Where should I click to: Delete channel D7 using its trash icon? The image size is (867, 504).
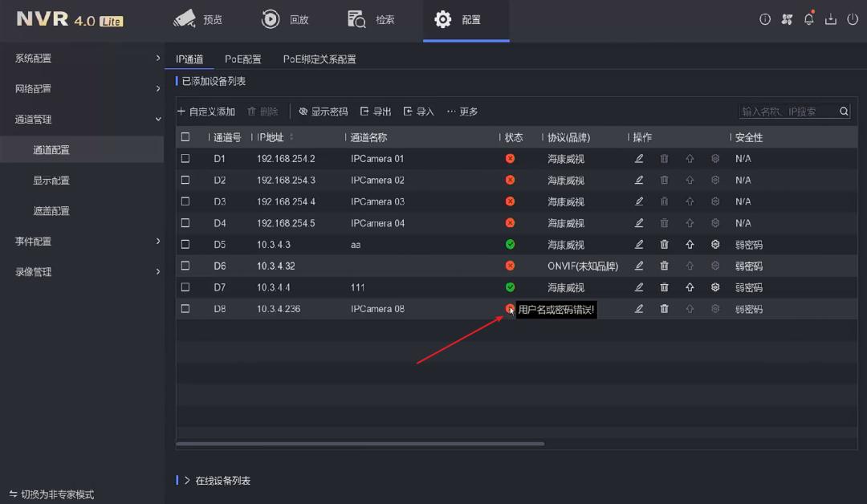(664, 287)
